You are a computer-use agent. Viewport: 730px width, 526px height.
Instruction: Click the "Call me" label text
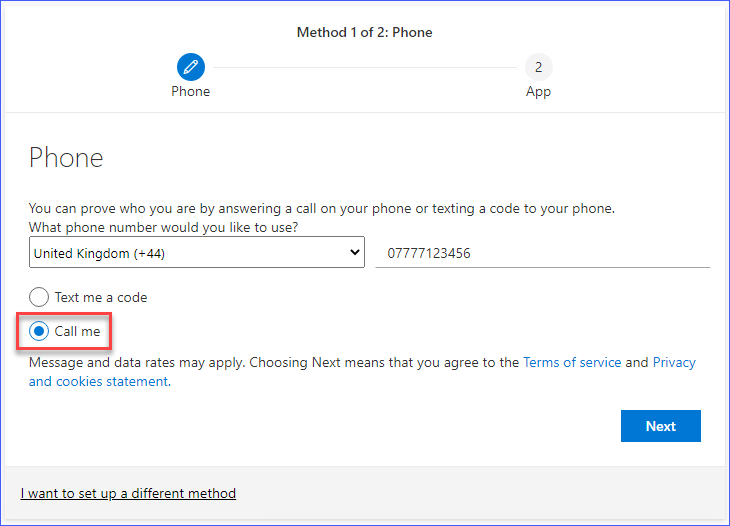pos(78,330)
